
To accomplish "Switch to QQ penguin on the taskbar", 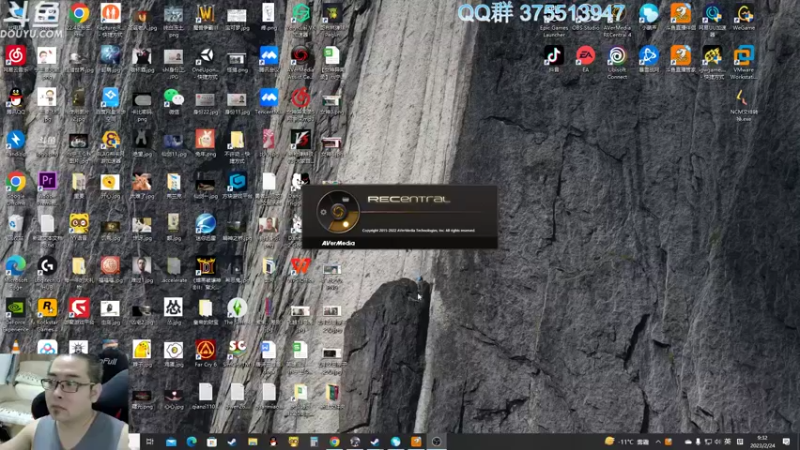I will (x=273, y=442).
